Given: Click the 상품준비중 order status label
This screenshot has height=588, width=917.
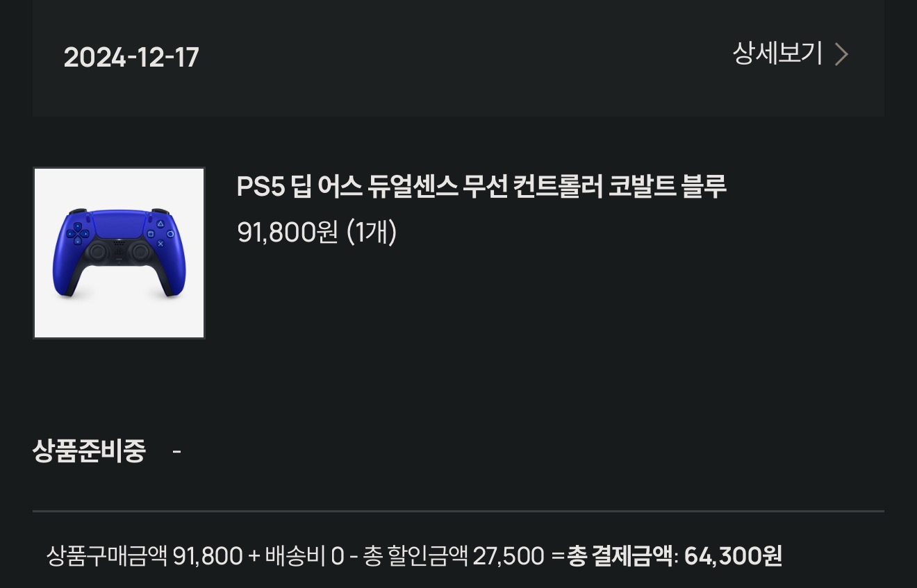Looking at the screenshot, I should [x=89, y=451].
